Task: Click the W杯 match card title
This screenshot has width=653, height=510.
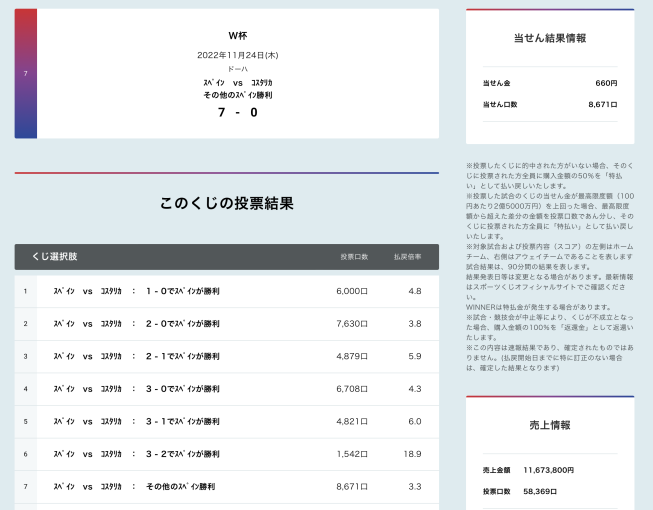Action: pos(237,35)
